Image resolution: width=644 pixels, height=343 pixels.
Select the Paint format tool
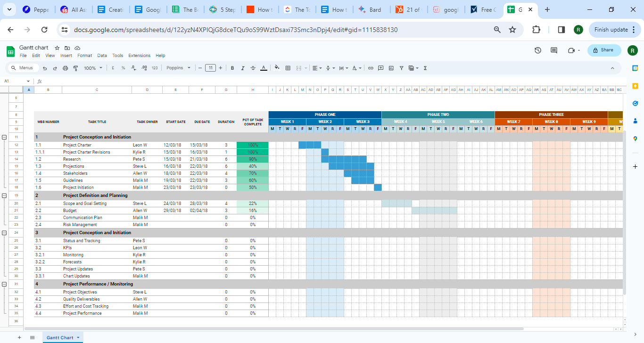75,68
